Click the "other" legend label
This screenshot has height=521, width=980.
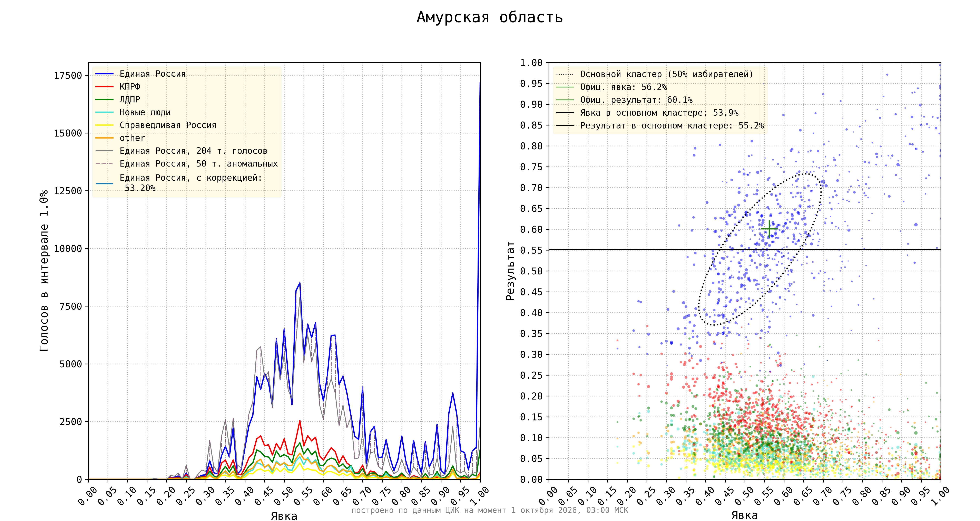point(132,138)
